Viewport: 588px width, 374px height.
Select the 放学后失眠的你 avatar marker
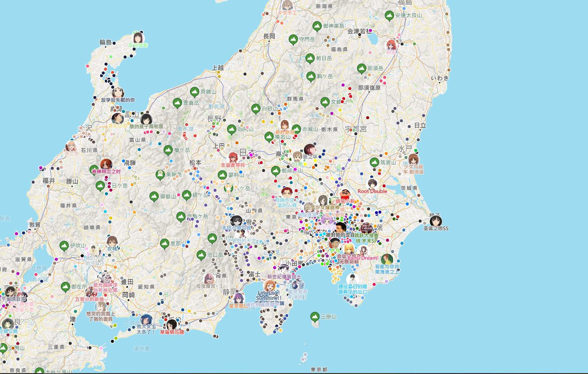[118, 93]
